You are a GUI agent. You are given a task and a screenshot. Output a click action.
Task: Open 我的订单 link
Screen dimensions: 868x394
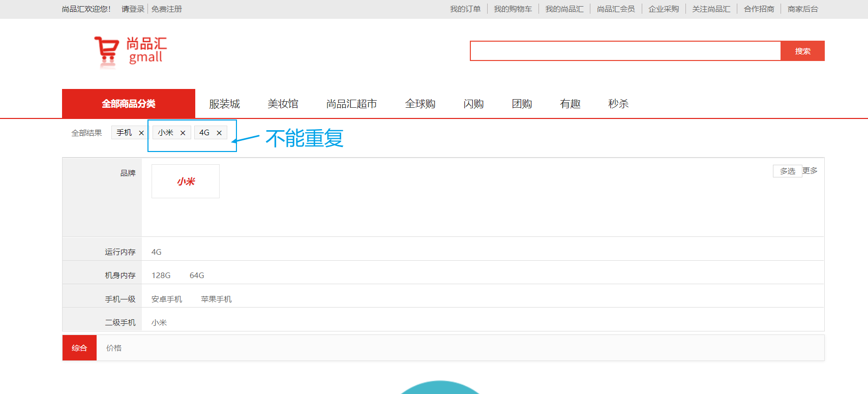tap(465, 9)
